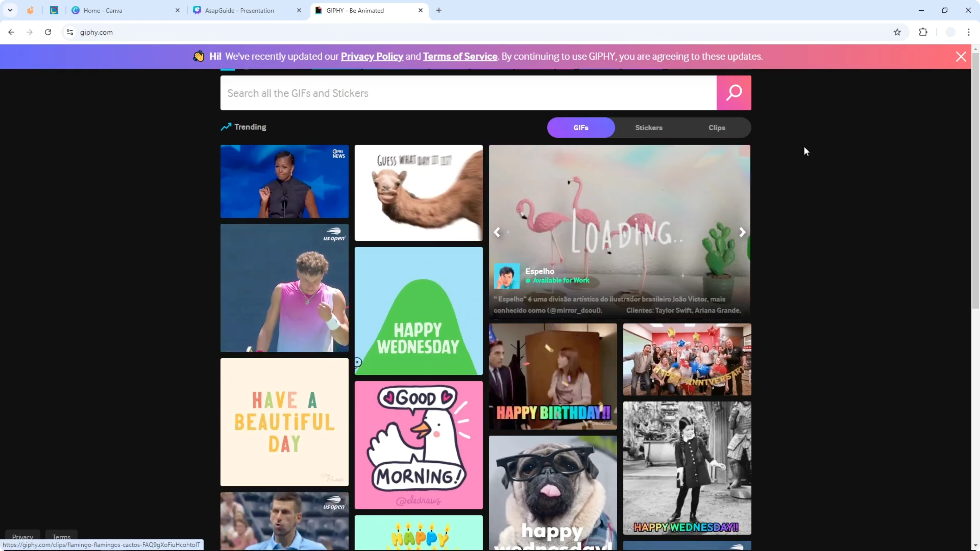Dismiss the privacy update banner
Screen dimensions: 980x551
click(x=961, y=57)
